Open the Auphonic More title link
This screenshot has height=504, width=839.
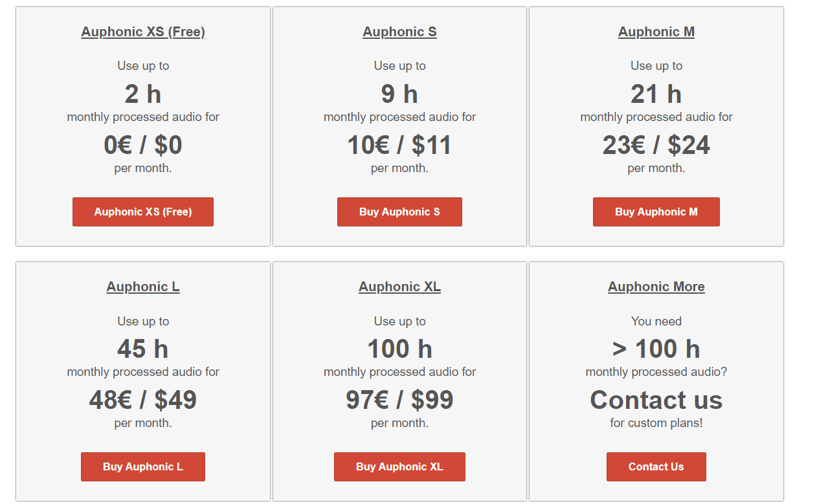click(x=656, y=287)
